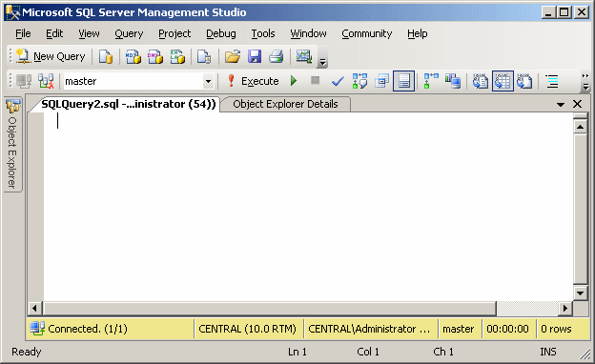This screenshot has width=595, height=364.
Task: Click the horizontal scrollbar thumb
Action: coord(270,309)
